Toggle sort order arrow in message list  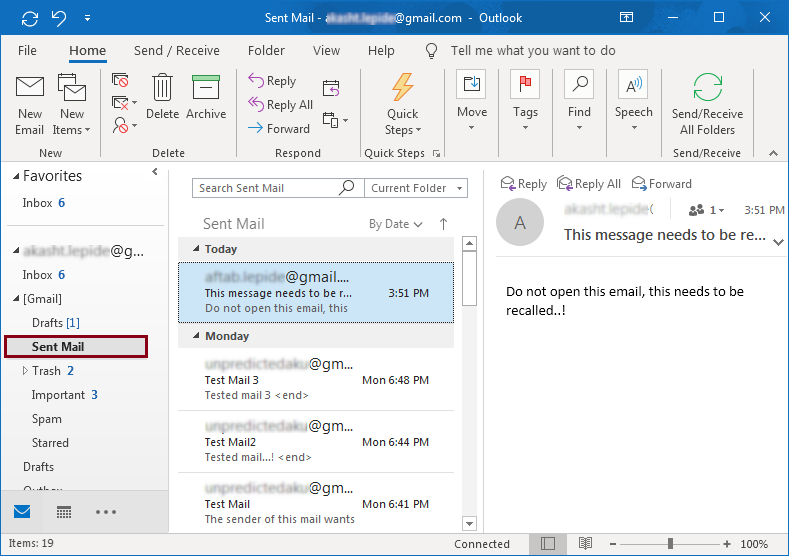(x=444, y=224)
